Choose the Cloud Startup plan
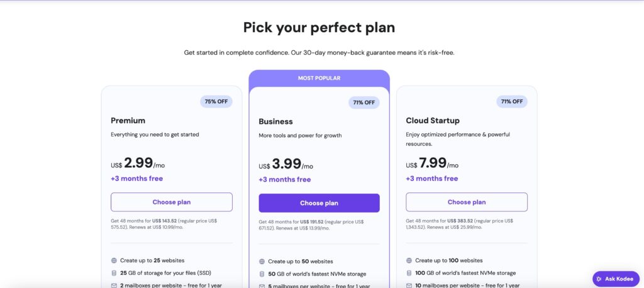644x288 pixels. (x=467, y=202)
